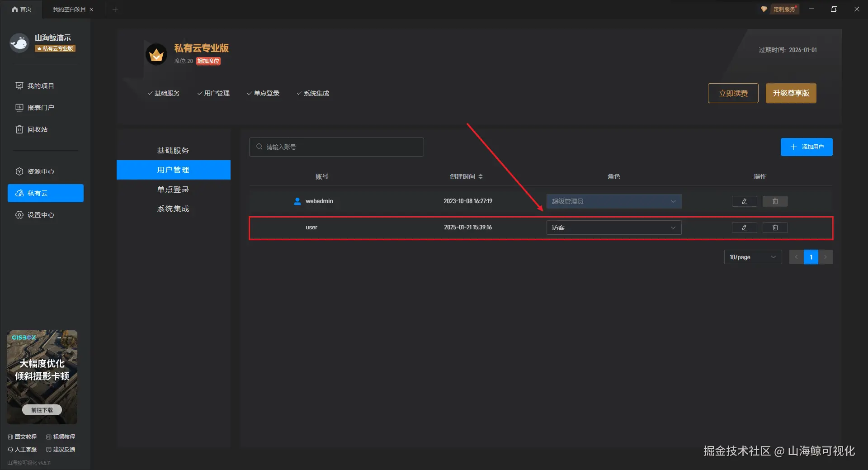868x470 pixels.
Task: Select 单点登录 in left settings list
Action: (174, 189)
